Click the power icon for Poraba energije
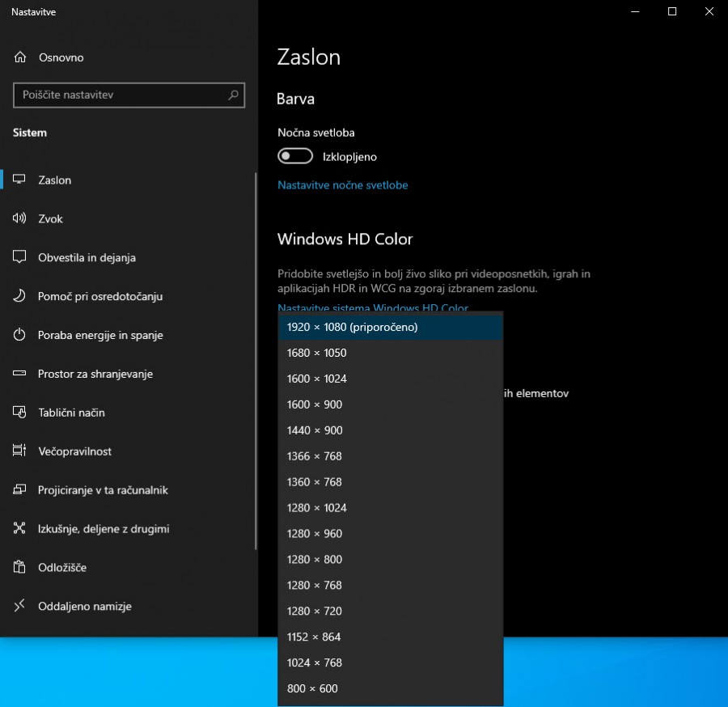The width and height of the screenshot is (728, 707). [x=20, y=335]
